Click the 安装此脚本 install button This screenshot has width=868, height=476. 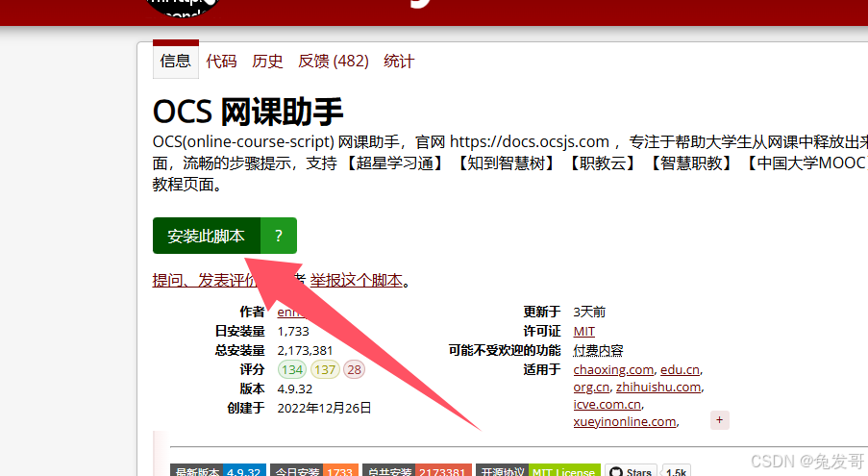click(207, 236)
